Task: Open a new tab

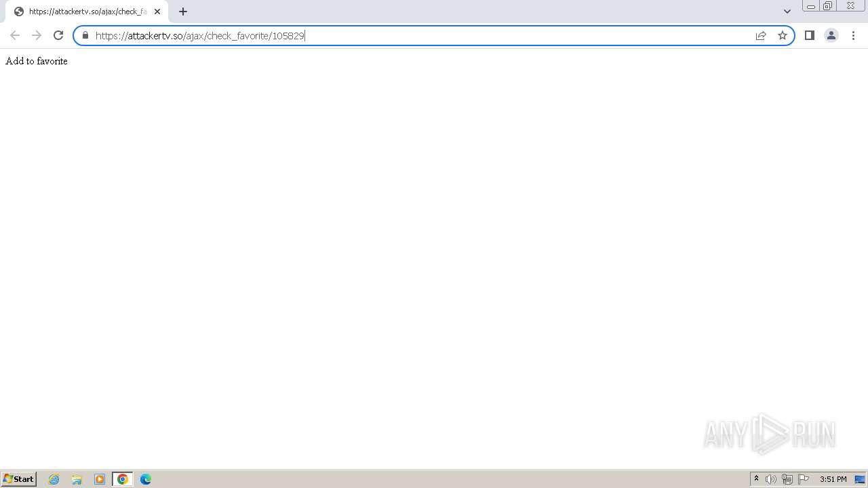Action: coord(183,12)
